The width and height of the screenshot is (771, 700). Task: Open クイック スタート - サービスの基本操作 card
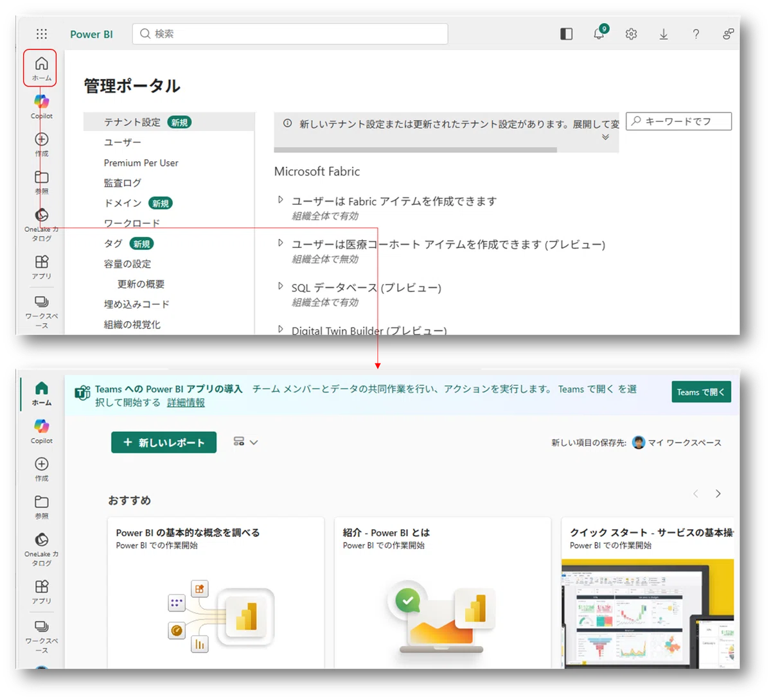click(x=649, y=593)
